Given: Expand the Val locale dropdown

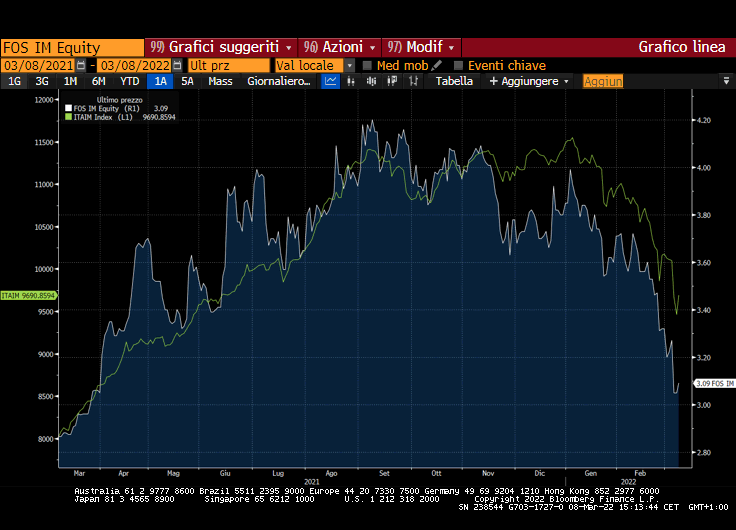Looking at the screenshot, I should [349, 65].
